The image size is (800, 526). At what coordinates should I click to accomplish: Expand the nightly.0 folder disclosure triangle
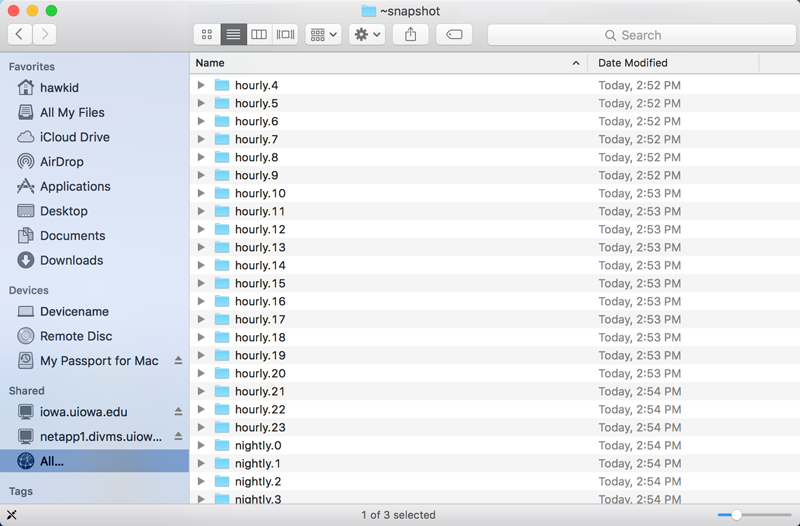point(201,446)
